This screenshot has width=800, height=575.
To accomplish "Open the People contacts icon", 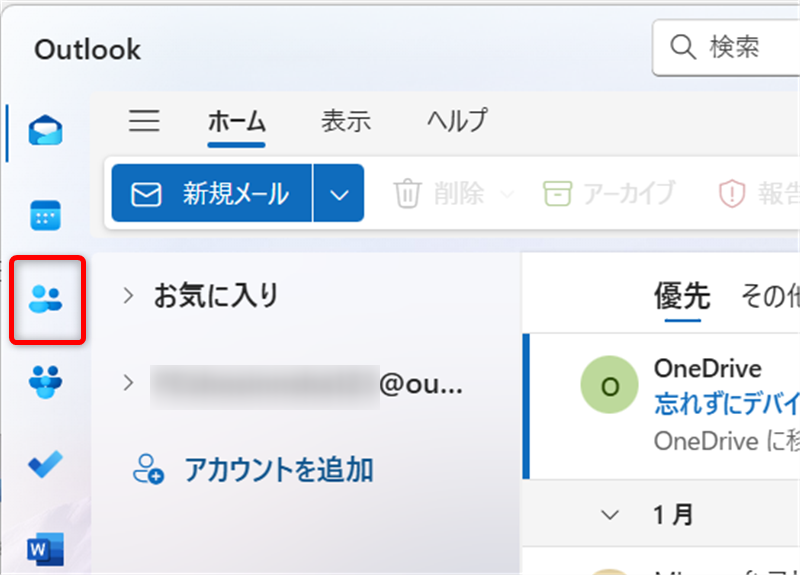I will click(46, 298).
